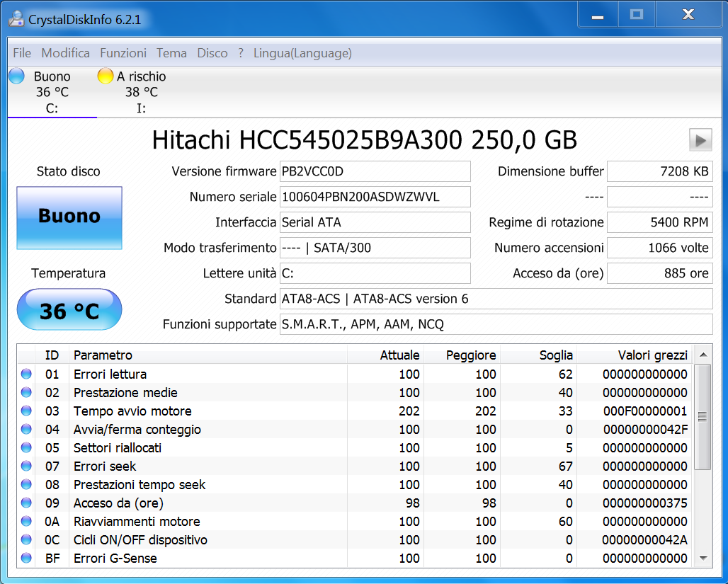728x584 pixels.
Task: Click the CrystalDiskInfo title bar app icon
Action: (x=16, y=19)
